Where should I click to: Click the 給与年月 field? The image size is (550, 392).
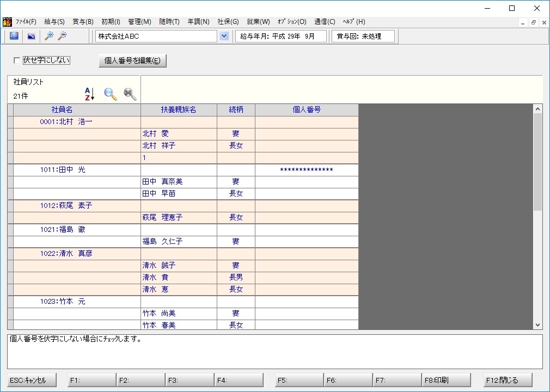coord(280,36)
